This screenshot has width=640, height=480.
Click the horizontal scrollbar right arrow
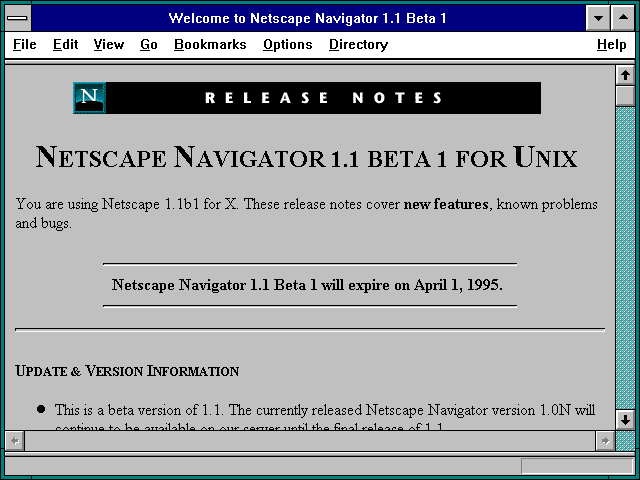click(605, 441)
